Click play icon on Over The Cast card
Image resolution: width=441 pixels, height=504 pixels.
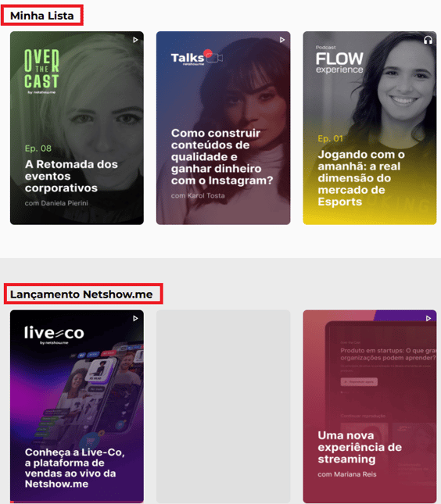(135, 40)
